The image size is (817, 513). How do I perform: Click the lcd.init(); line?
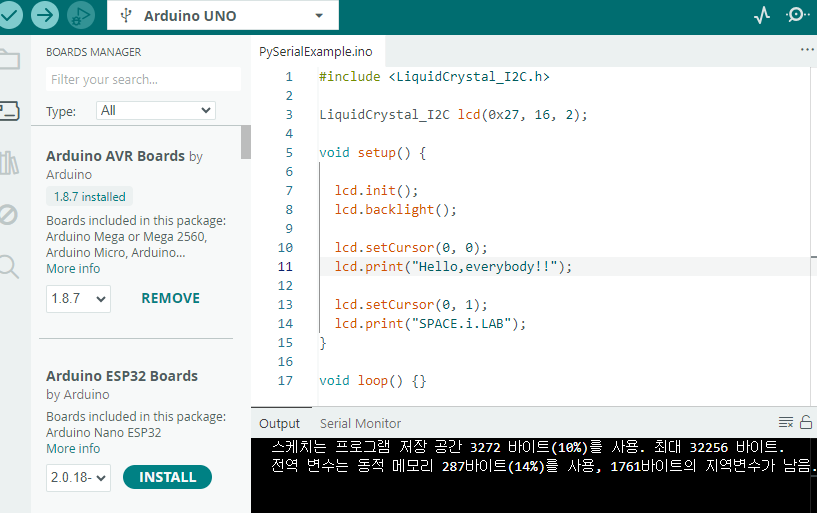[376, 191]
